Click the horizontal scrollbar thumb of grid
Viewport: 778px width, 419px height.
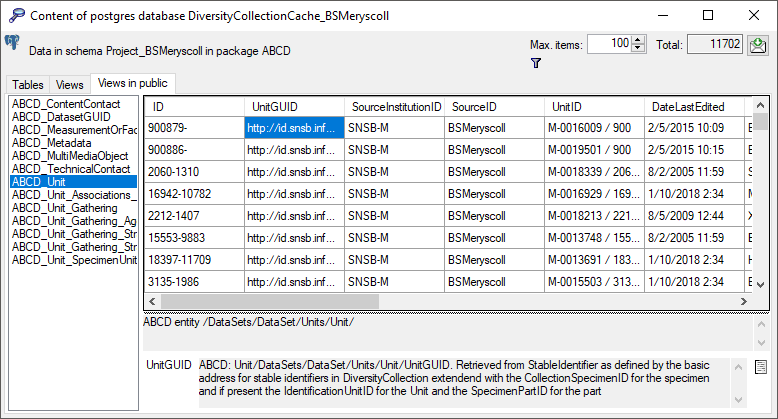click(270, 301)
